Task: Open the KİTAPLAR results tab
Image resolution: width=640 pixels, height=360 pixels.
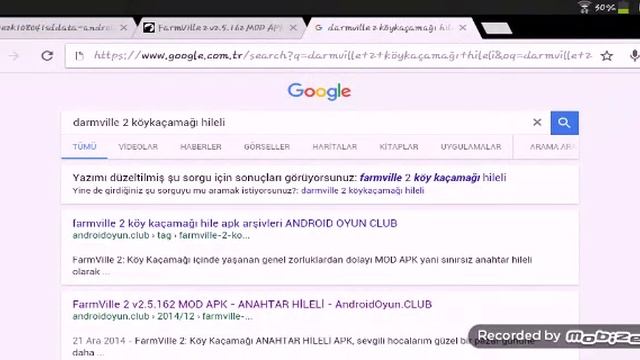Action: click(x=399, y=147)
